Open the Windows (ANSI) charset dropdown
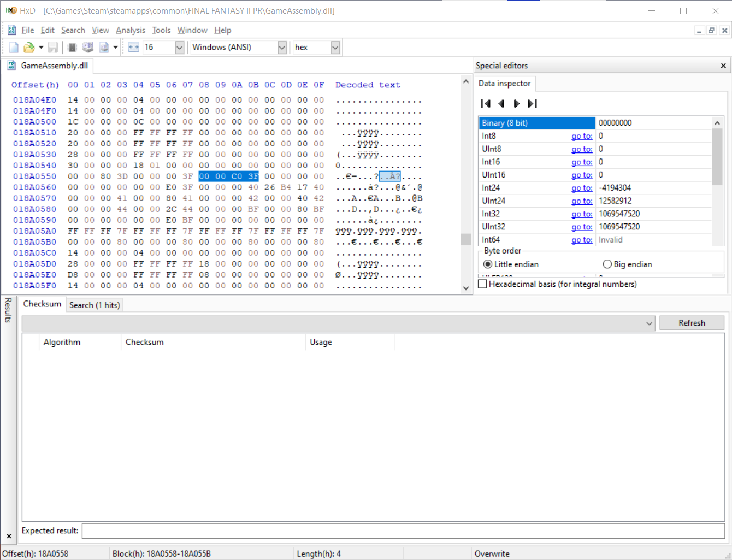Screen dimensions: 732x560 click(x=282, y=48)
